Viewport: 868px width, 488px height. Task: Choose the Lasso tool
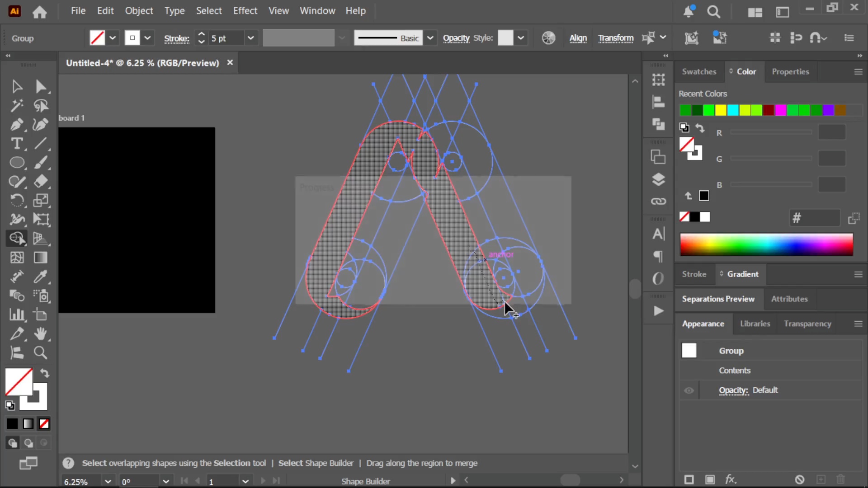[41, 106]
